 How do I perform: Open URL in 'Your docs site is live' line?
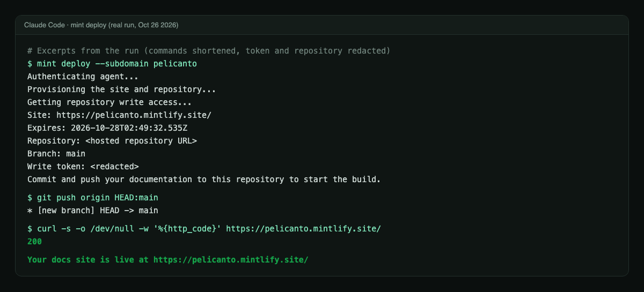[231, 260]
